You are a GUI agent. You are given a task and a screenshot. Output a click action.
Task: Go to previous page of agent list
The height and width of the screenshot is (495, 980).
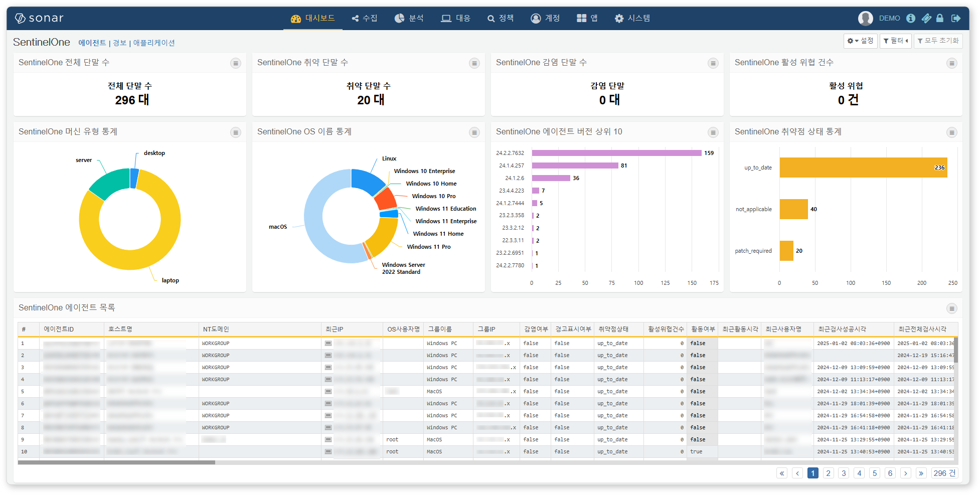pyautogui.click(x=797, y=473)
